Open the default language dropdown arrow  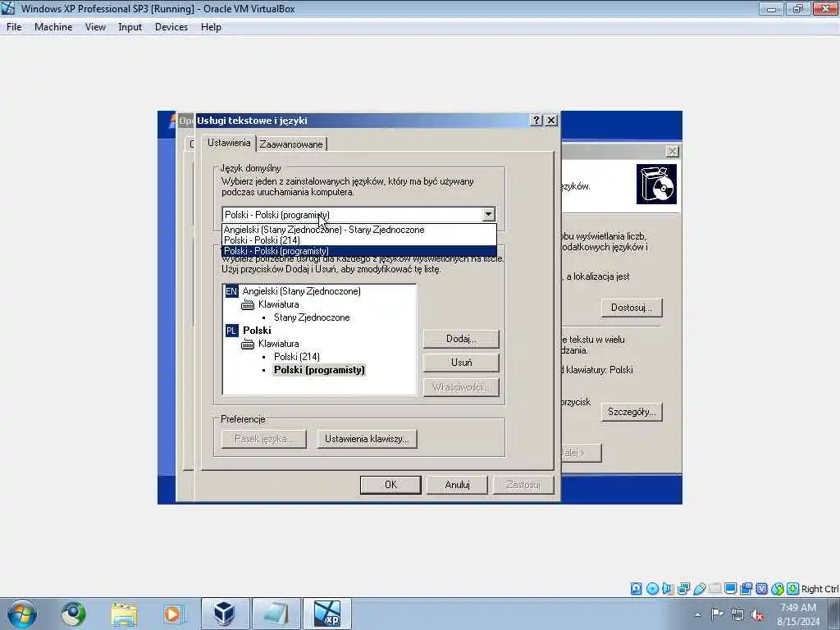(x=488, y=214)
